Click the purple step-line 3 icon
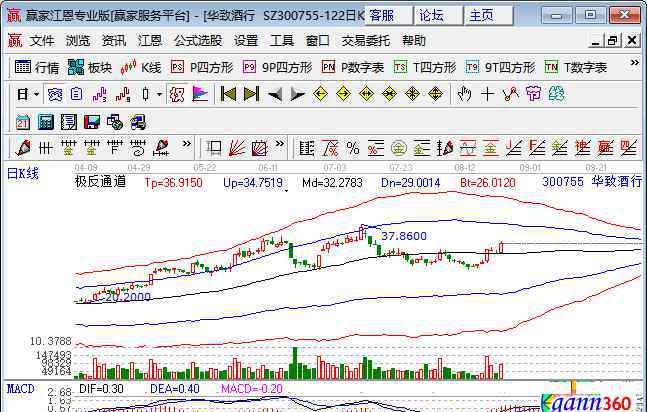 click(x=100, y=95)
